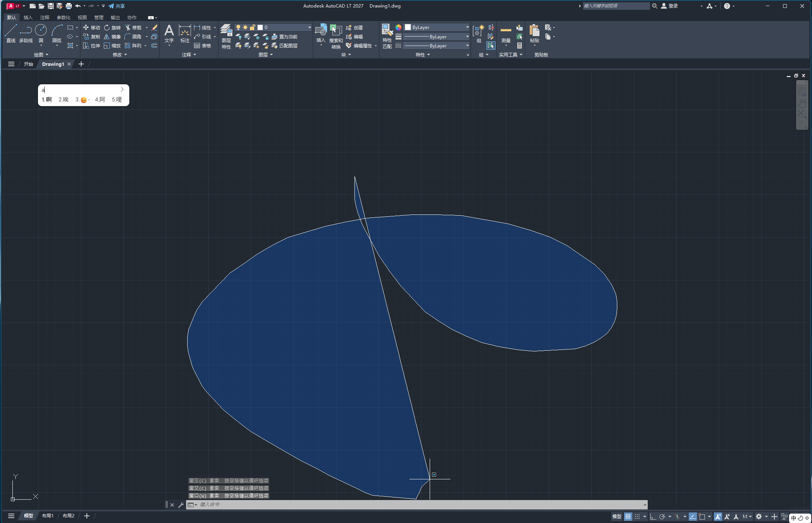
Task: Click the 置为当前 make current button
Action: [285, 36]
